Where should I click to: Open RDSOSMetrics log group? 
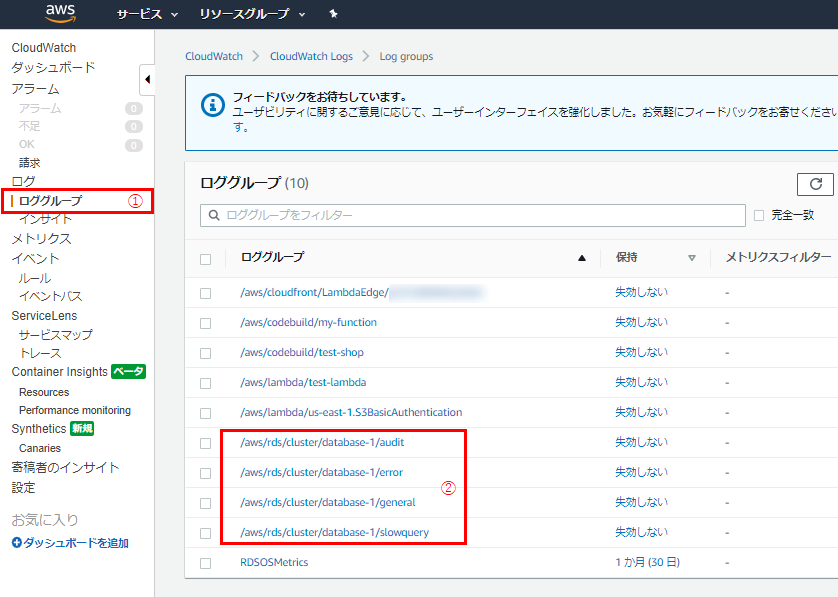tap(274, 562)
